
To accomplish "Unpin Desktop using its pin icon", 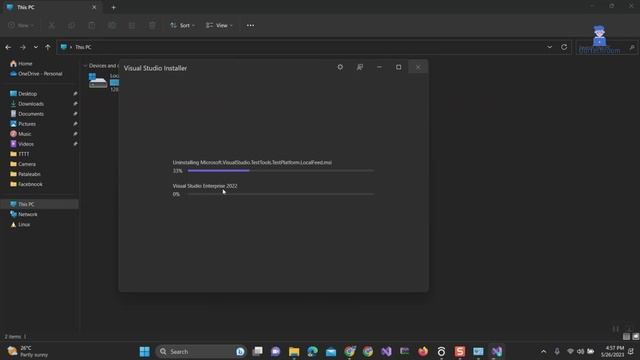I will click(x=75, y=94).
